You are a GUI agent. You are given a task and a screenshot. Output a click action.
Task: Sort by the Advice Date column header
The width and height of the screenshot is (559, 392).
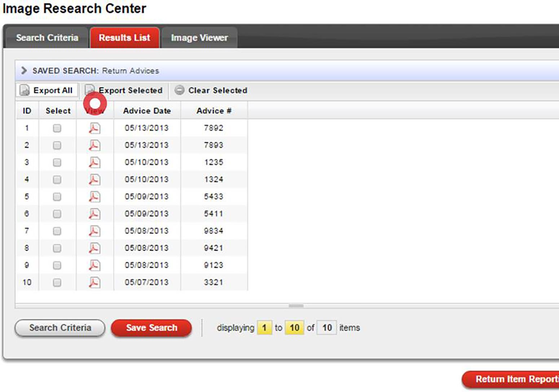(147, 111)
